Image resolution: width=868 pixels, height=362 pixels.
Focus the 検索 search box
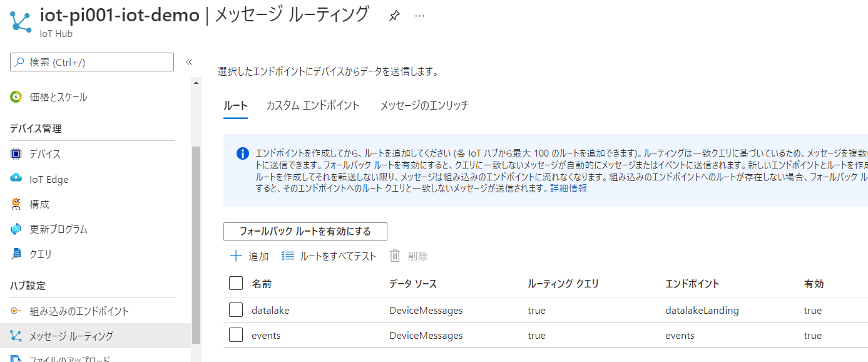coord(92,62)
